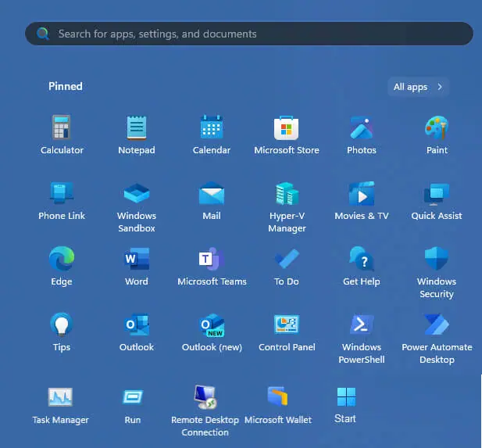
Task: Launch Remote Desktop Connection
Action: (x=205, y=410)
